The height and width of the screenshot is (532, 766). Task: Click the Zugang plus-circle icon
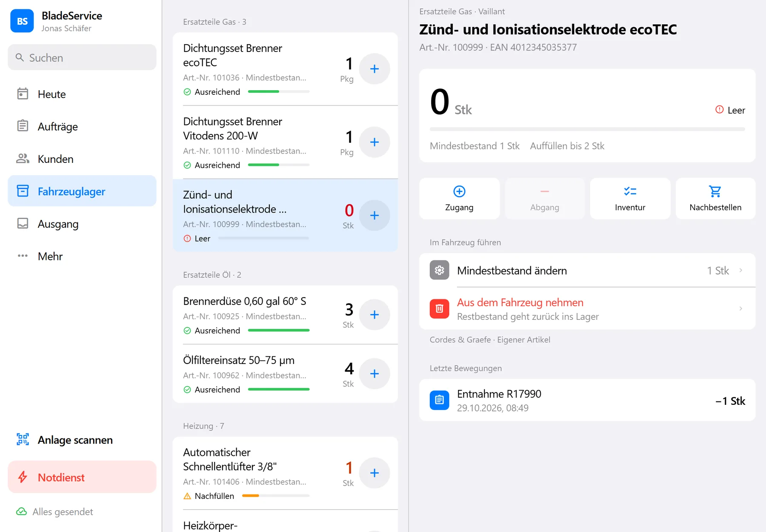point(459,191)
